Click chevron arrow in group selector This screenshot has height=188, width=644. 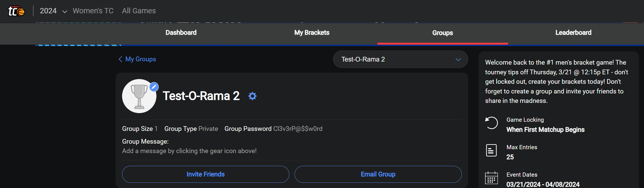point(458,60)
